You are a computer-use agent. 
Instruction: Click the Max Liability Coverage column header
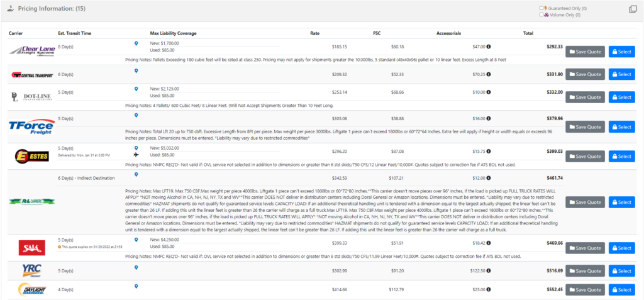pyautogui.click(x=174, y=33)
